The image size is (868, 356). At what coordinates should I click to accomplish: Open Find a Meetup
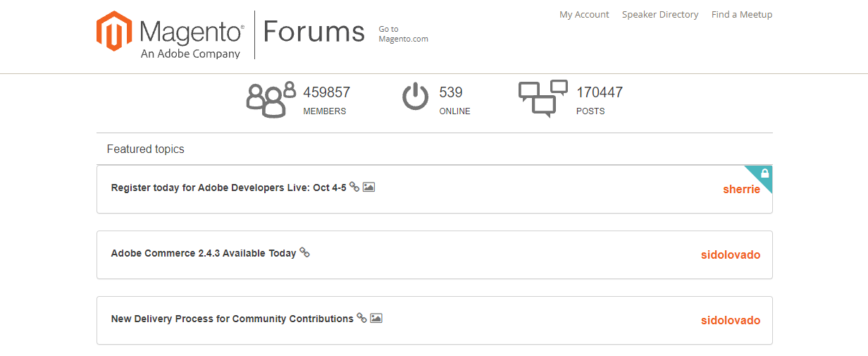742,14
